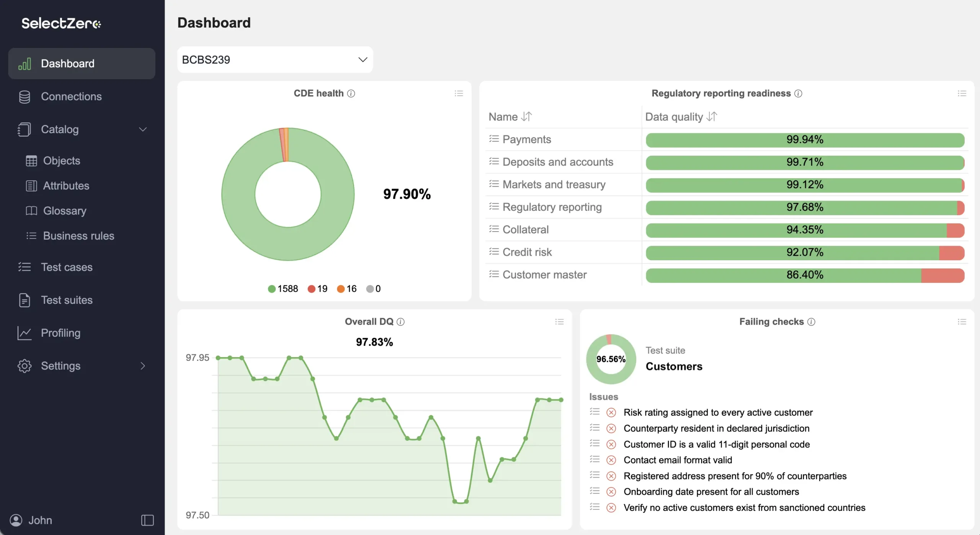
Task: Collapse the Catalog menu chevron
Action: pos(143,129)
